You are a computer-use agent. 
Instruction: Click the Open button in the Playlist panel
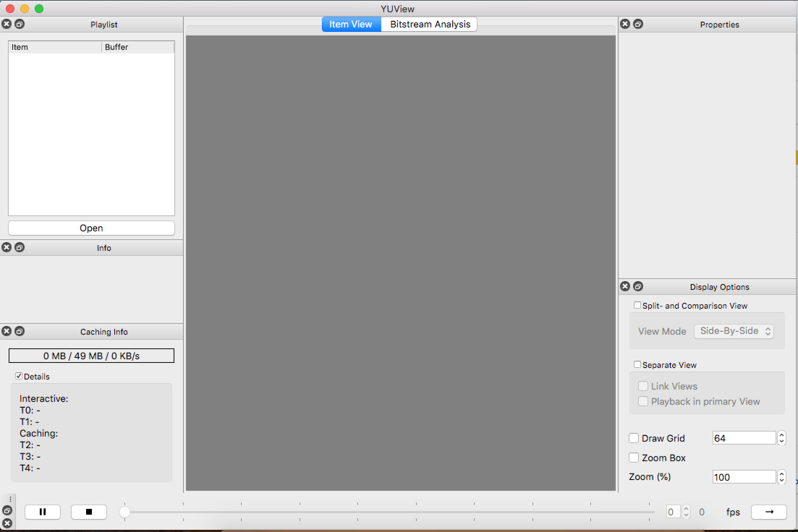pos(91,228)
